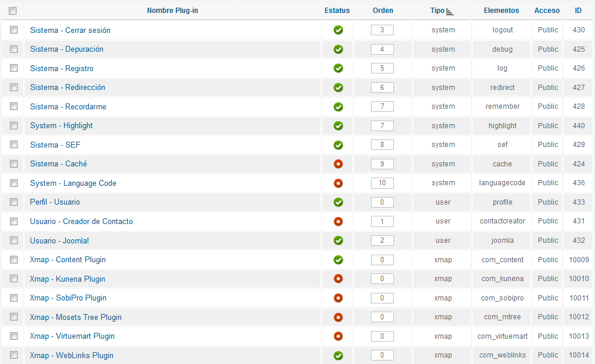595x364 pixels.
Task: Open Xmap - Mosets Tree Plugin link
Action: [x=75, y=318]
